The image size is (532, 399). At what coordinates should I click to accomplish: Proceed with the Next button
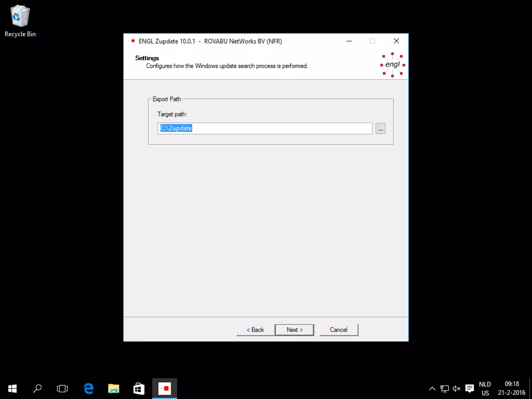pos(295,330)
